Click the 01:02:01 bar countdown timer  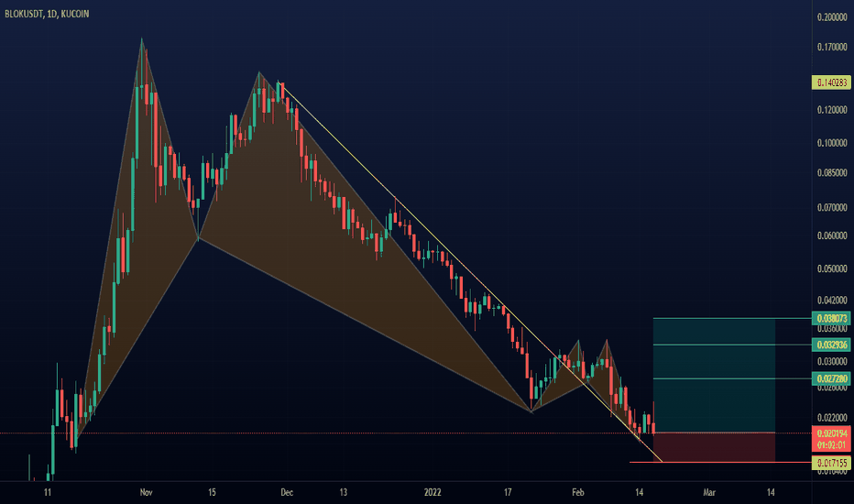pos(832,445)
